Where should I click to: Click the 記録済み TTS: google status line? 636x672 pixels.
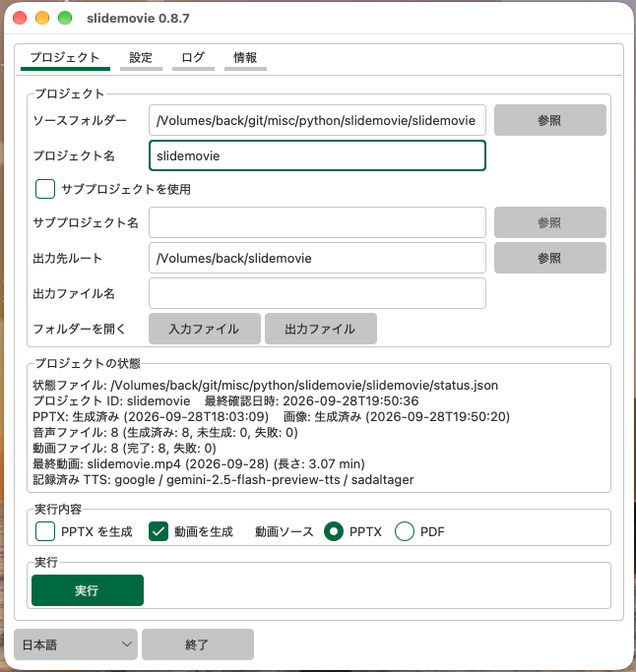click(x=223, y=479)
